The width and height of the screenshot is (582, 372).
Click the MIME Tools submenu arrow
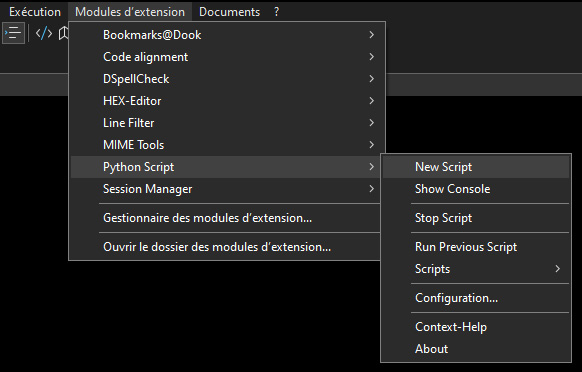click(x=372, y=145)
